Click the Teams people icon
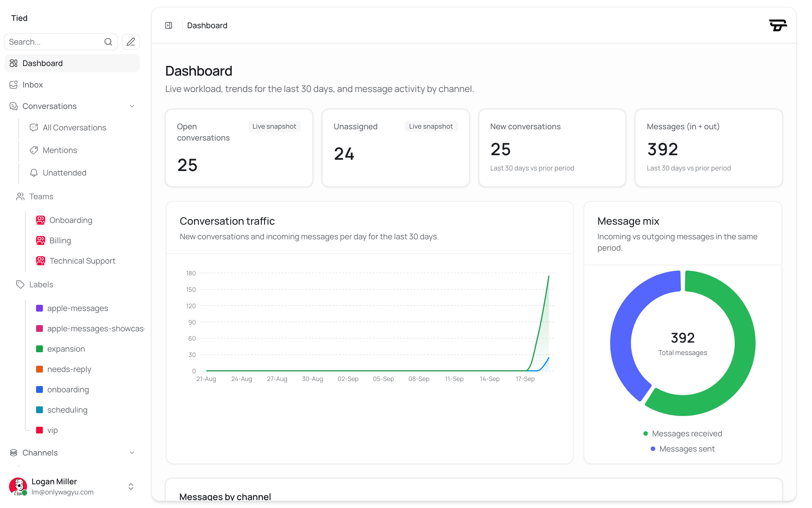812x508 pixels. [x=20, y=196]
